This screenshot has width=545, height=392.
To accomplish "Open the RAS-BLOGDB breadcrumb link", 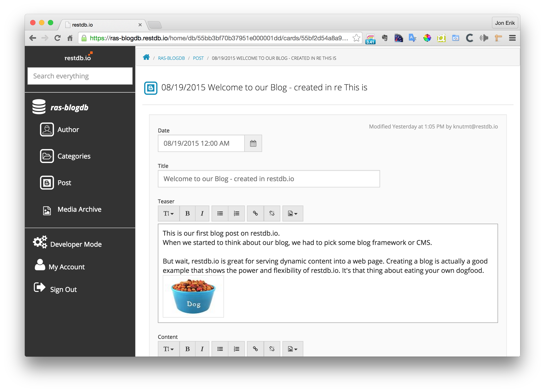I will (171, 58).
